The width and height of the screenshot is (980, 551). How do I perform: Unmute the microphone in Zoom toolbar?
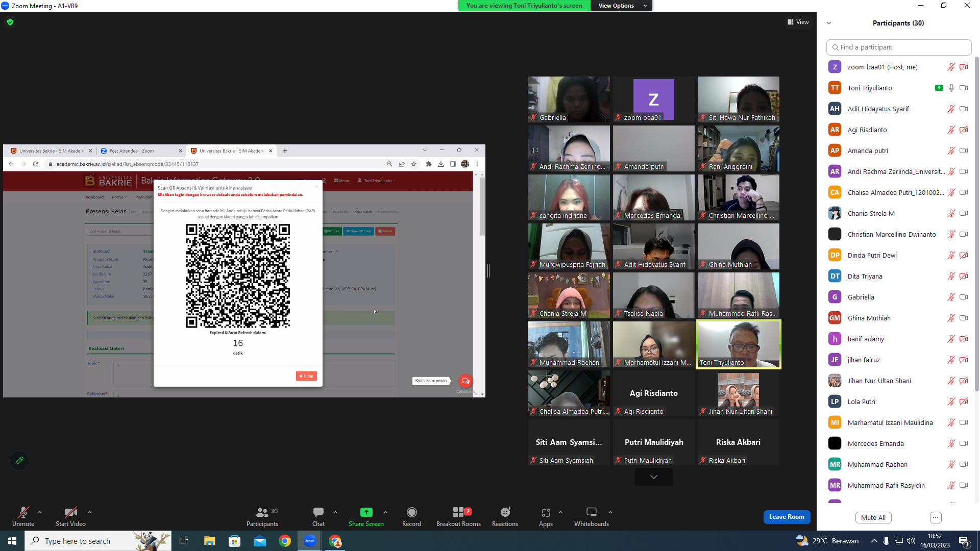[x=23, y=516]
